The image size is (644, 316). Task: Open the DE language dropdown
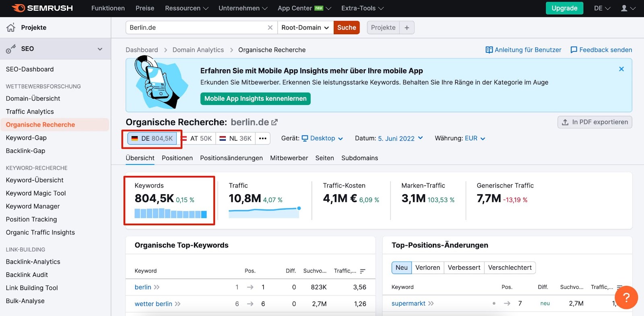602,8
